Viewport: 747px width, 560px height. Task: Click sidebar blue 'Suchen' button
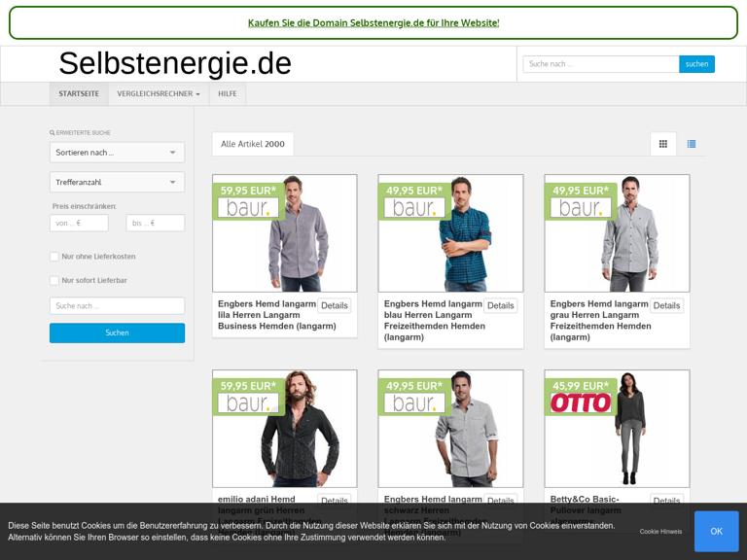point(117,332)
